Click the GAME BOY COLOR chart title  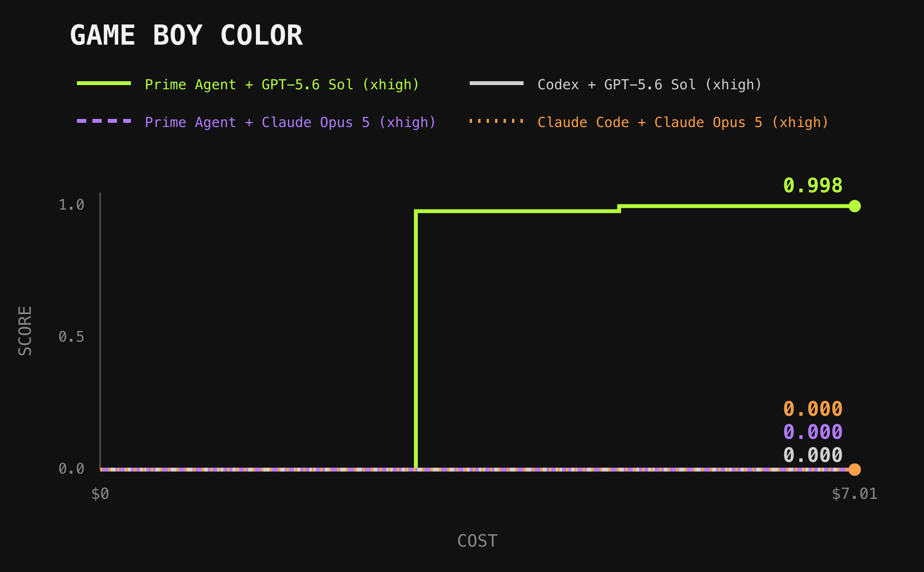pos(186,35)
